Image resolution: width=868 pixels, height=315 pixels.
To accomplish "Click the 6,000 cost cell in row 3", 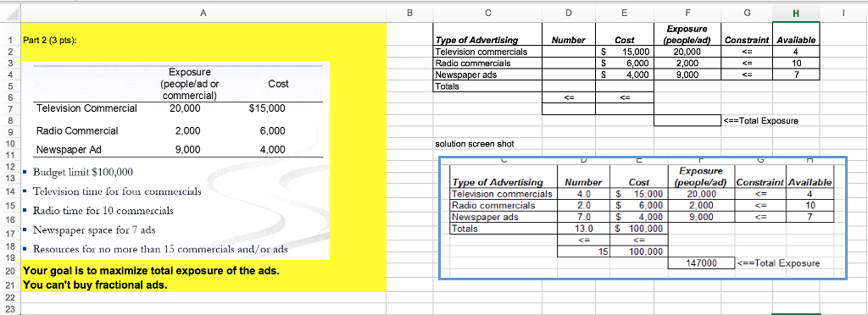I will [625, 63].
